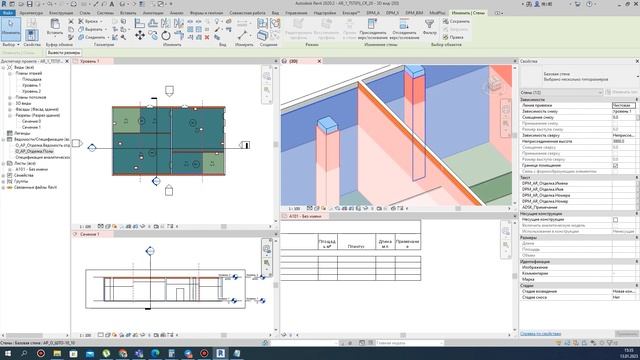This screenshot has height=360, width=640.
Task: Click the red X delete icon
Action: [207, 37]
